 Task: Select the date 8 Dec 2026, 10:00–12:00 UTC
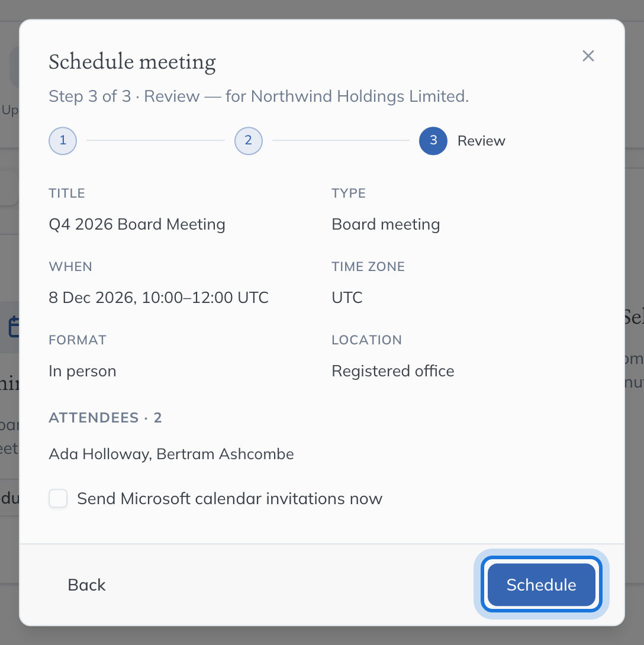coord(159,298)
